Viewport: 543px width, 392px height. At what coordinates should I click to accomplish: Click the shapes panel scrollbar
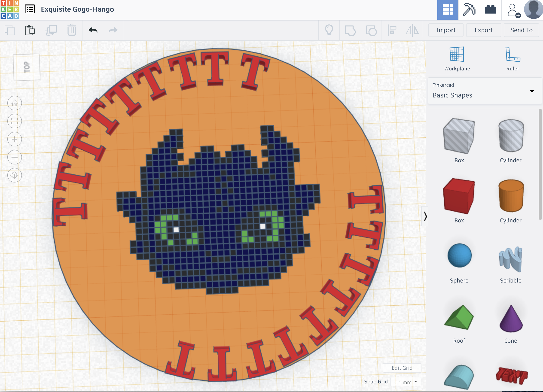tap(540, 165)
